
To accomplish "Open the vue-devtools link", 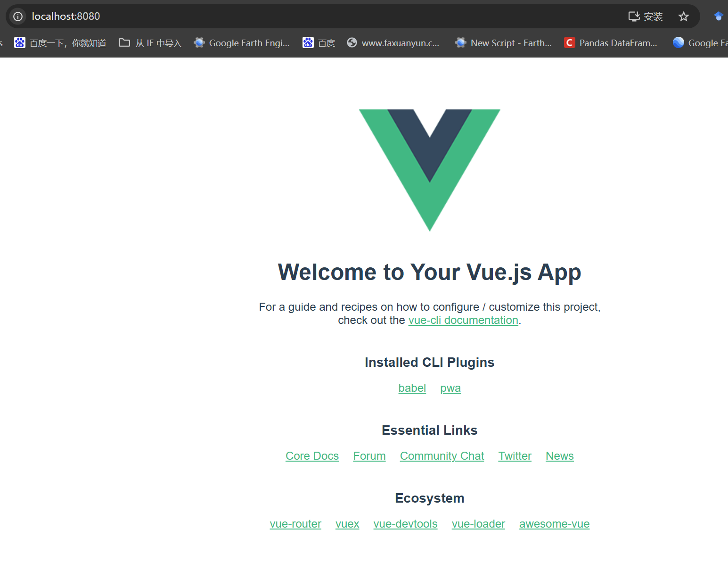I will tap(405, 524).
